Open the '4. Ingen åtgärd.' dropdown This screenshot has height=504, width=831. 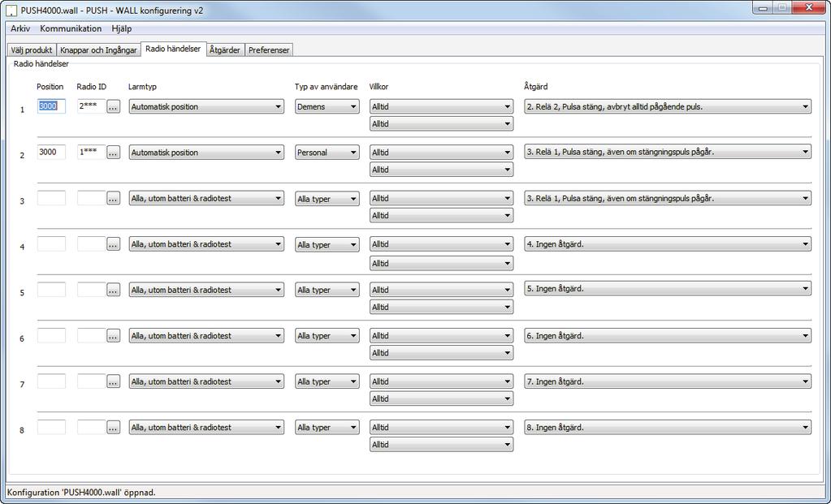667,244
